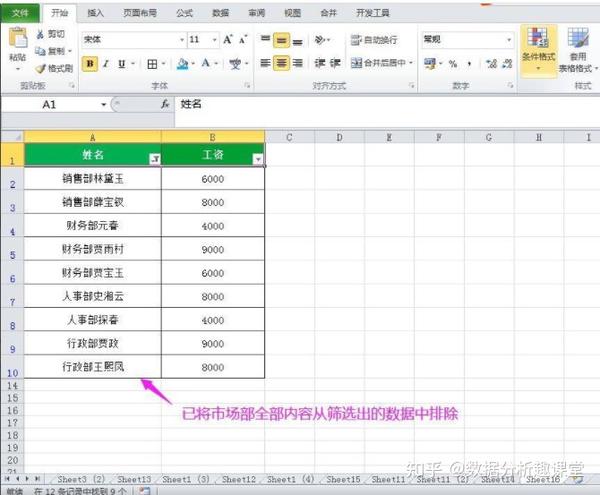The image size is (600, 495).
Task: Select the Format Painter brush
Action: (x=40, y=68)
